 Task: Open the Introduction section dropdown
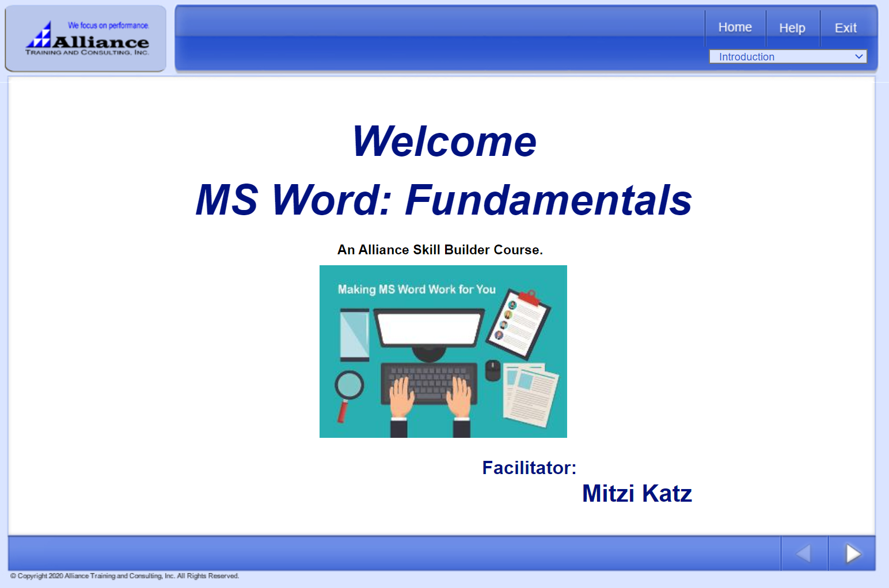[780, 56]
